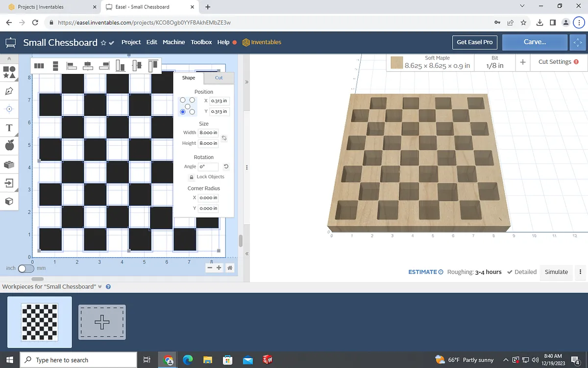This screenshot has height=368, width=588.
Task: Open the 3D cube tool
Action: [9, 202]
